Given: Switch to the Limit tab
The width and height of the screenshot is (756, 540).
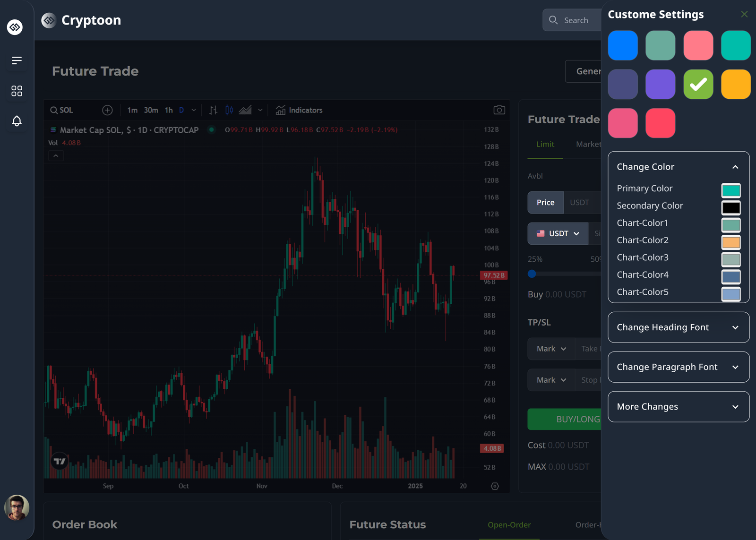Looking at the screenshot, I should click(x=545, y=145).
